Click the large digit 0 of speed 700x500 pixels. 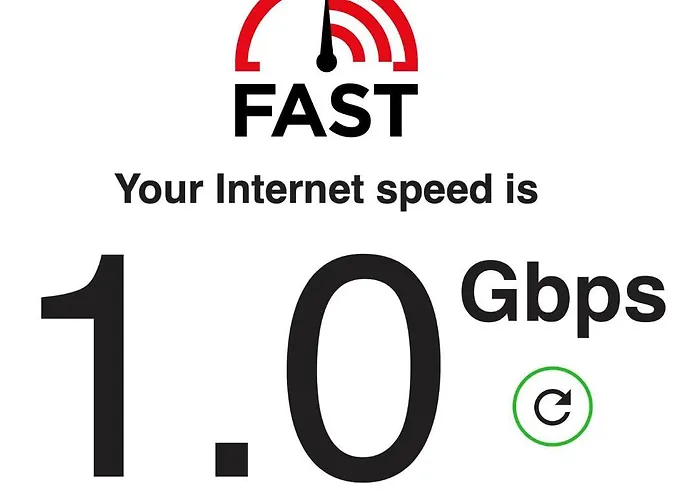click(364, 368)
